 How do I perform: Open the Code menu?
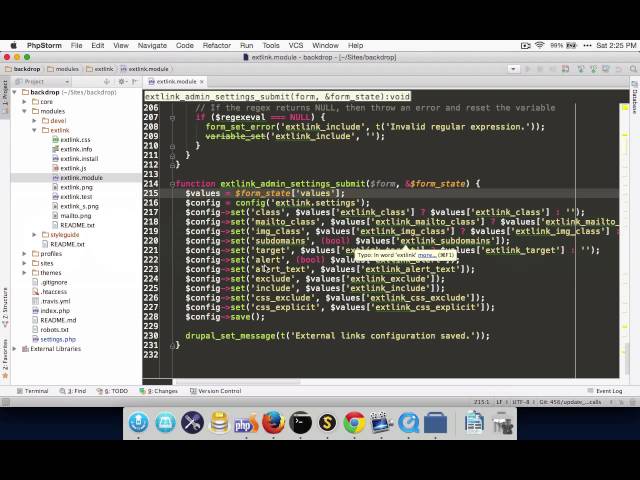pos(184,45)
